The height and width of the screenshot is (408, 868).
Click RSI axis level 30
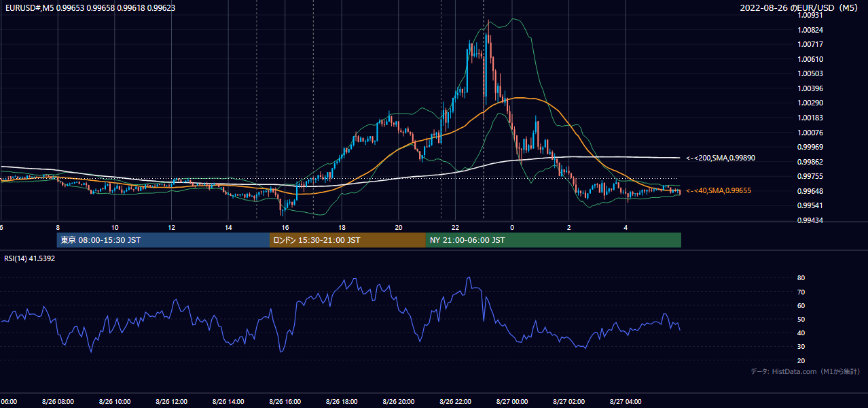[x=801, y=347]
